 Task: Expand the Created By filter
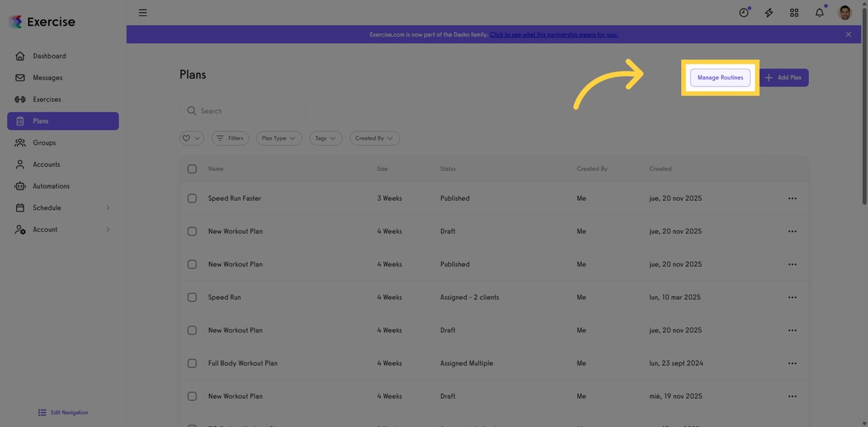point(374,138)
